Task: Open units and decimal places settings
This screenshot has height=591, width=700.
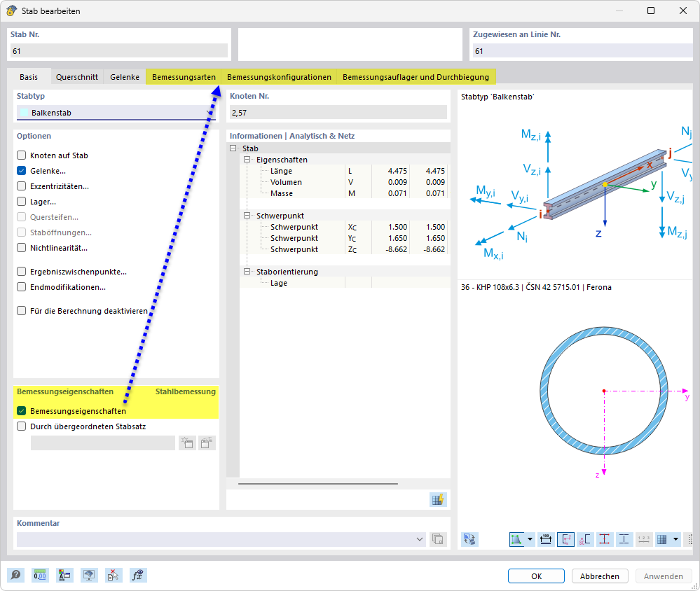Action: click(x=40, y=576)
